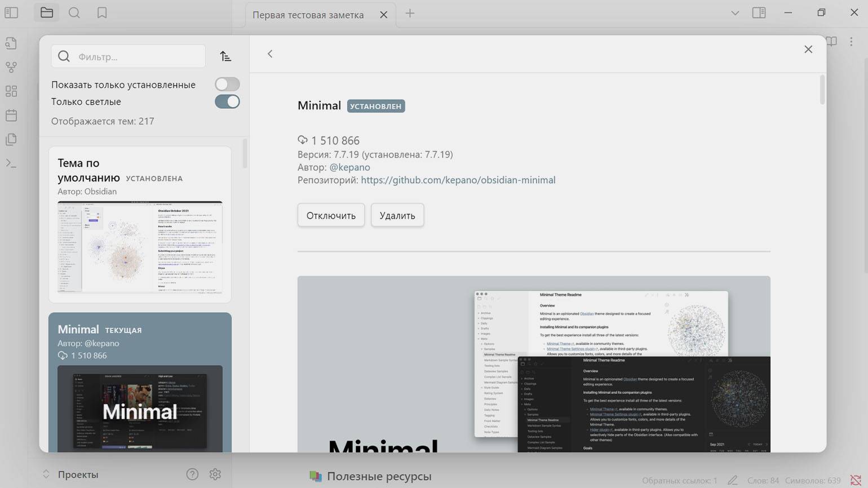Screen dimensions: 868x488
Task: Focus the theme filter search field
Action: pyautogui.click(x=129, y=56)
